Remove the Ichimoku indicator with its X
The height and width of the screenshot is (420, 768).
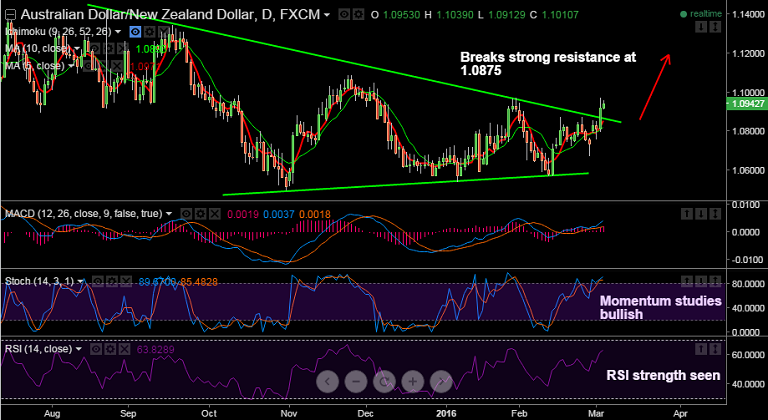pyautogui.click(x=164, y=31)
